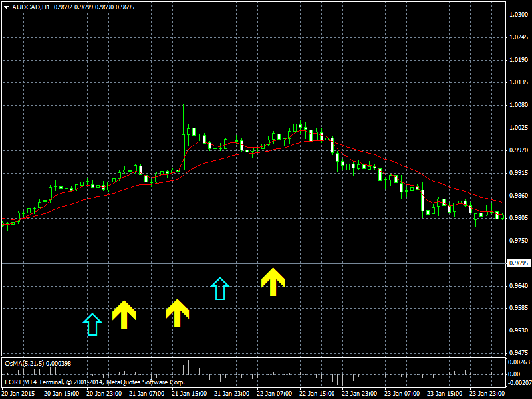This screenshot has width=532, height=399.
Task: Click the 0.9860 price scale value
Action: (x=519, y=196)
